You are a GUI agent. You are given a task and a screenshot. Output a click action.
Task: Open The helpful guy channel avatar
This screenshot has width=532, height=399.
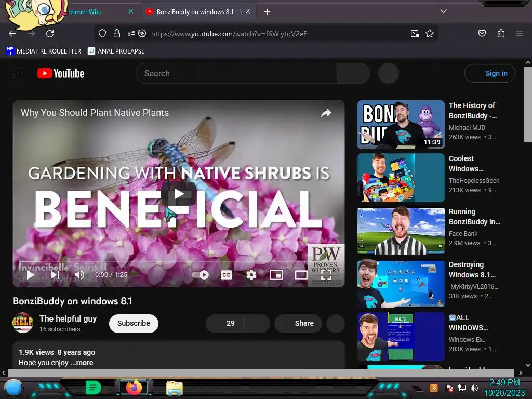(x=23, y=323)
